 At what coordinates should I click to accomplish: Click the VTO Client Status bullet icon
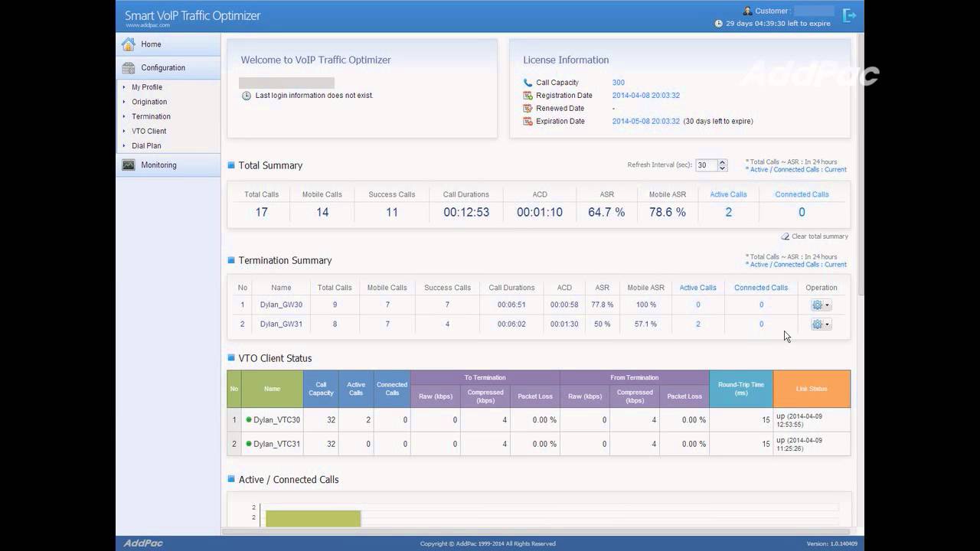click(x=231, y=357)
